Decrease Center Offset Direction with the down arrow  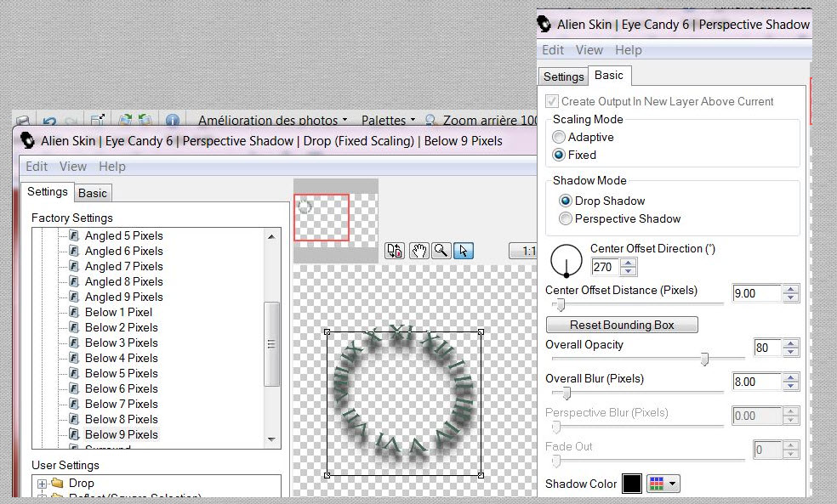tap(629, 271)
